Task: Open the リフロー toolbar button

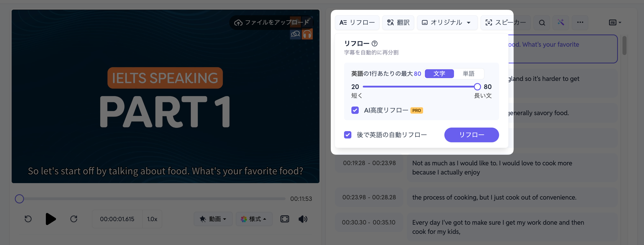Action: pyautogui.click(x=357, y=23)
